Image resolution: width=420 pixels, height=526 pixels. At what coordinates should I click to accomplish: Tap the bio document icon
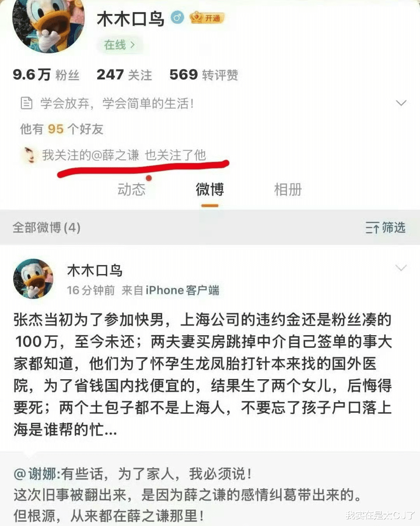click(26, 103)
